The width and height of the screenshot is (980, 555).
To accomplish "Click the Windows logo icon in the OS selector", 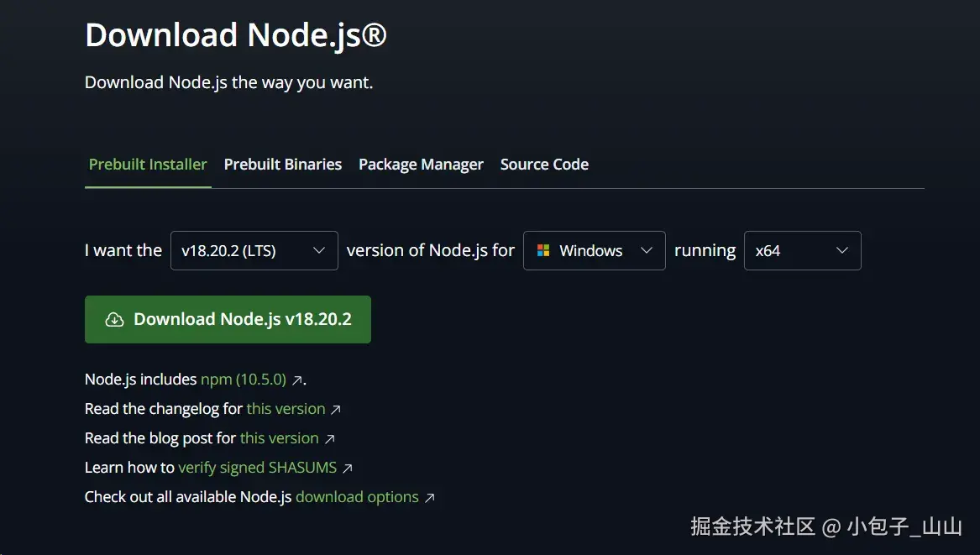I will click(543, 250).
